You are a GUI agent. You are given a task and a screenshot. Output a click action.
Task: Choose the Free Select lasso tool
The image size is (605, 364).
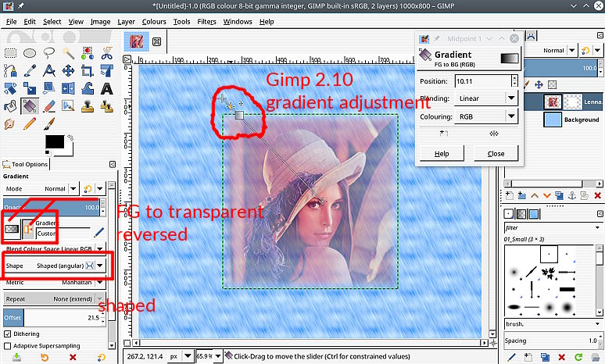pos(49,53)
